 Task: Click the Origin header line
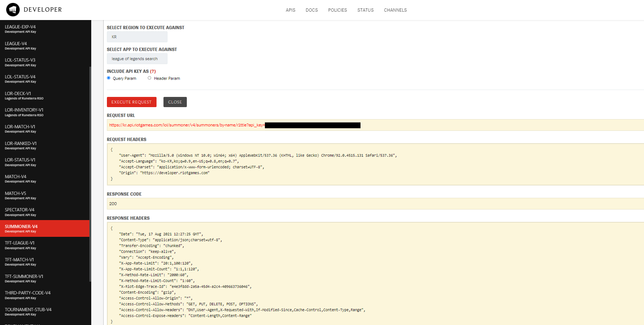tap(164, 173)
